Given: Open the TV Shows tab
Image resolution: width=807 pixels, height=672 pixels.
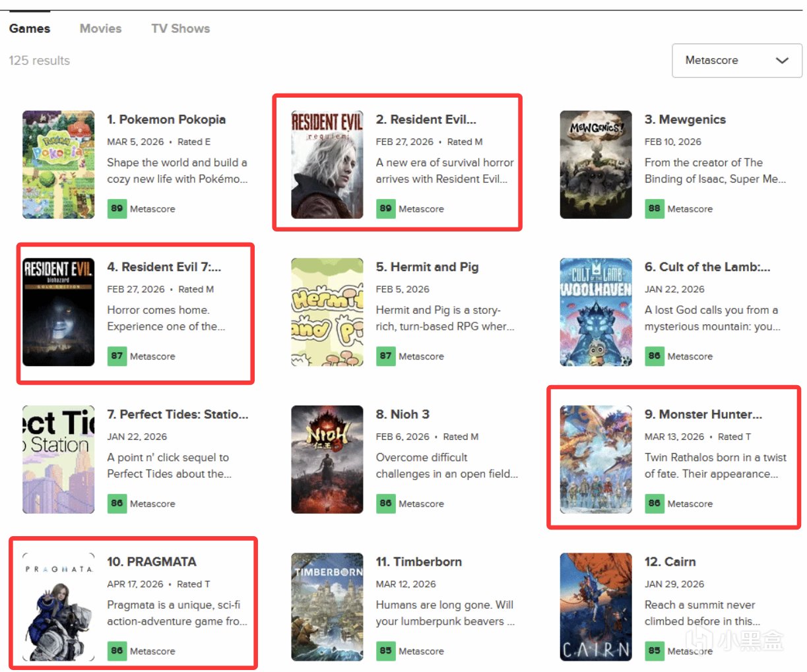Looking at the screenshot, I should [x=180, y=28].
